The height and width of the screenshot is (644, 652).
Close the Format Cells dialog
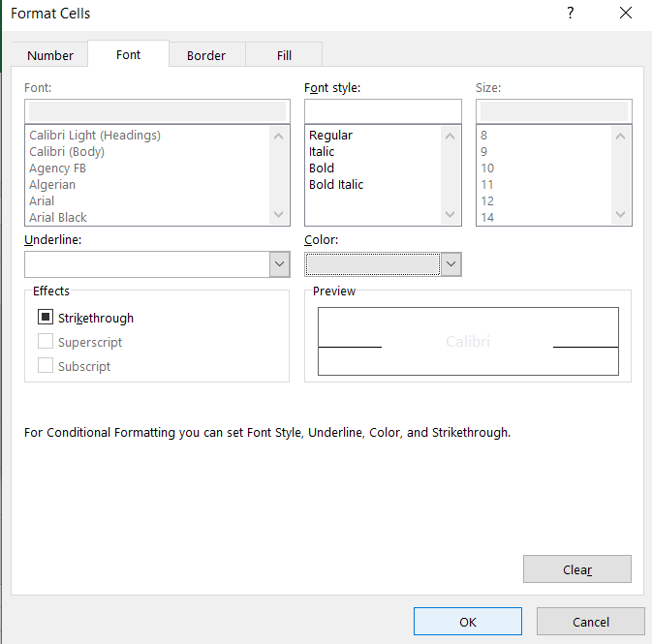tap(625, 14)
